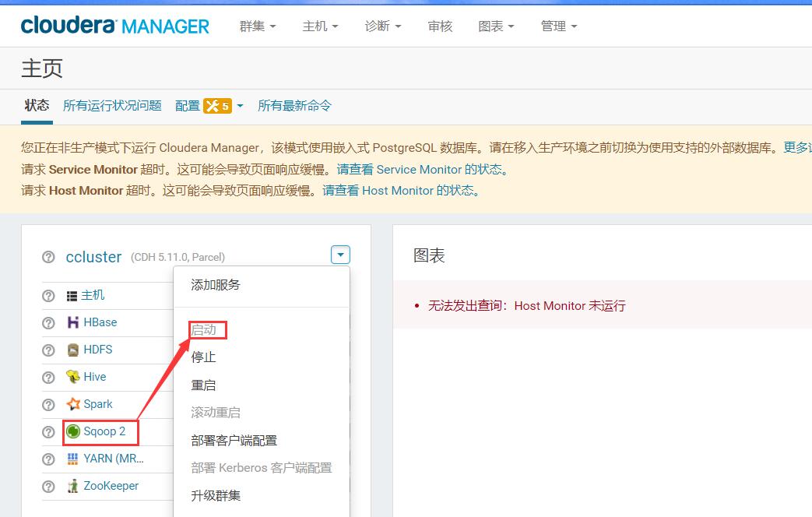Choose 升级群集 from the menu
This screenshot has height=517, width=812.
(x=216, y=496)
